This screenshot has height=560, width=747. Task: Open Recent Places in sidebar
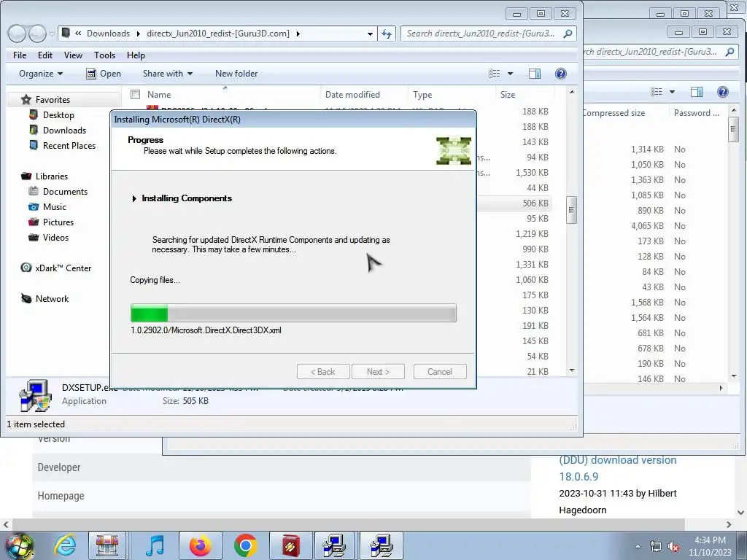pos(69,145)
